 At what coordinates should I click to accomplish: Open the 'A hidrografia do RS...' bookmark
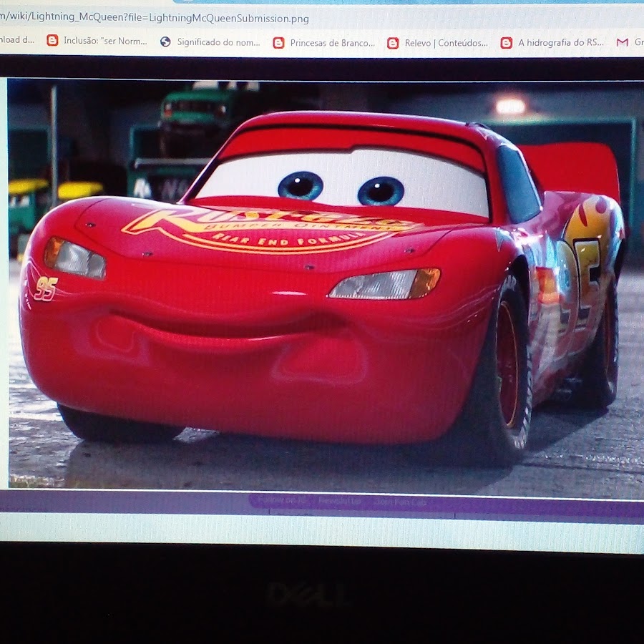[x=552, y=42]
